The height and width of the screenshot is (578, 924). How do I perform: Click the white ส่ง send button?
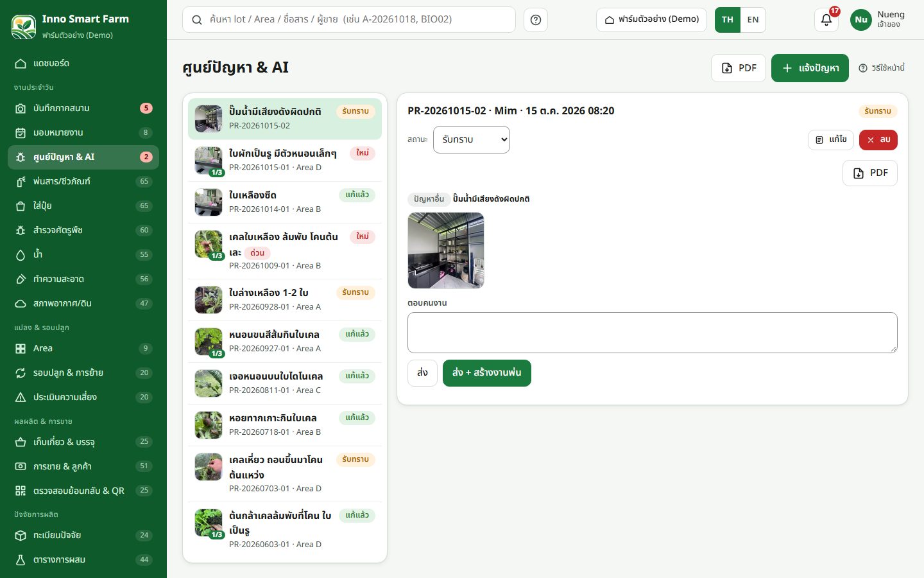(422, 373)
